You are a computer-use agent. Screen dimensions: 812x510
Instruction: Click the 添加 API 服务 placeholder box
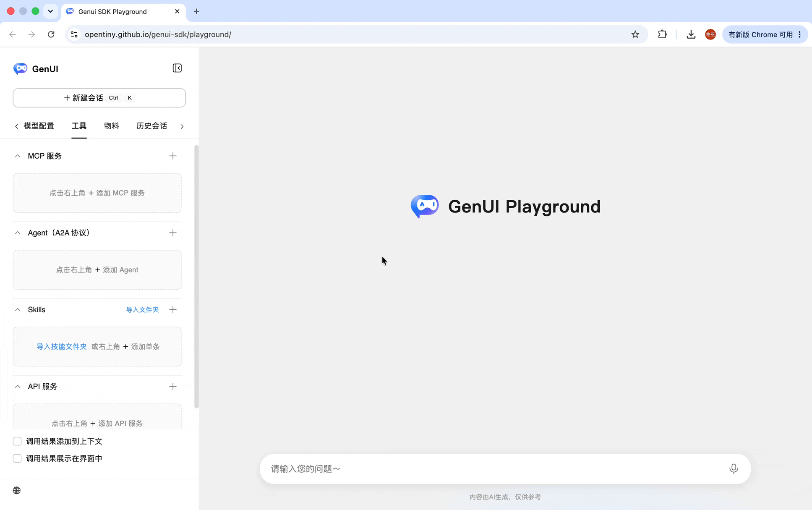pyautogui.click(x=97, y=416)
